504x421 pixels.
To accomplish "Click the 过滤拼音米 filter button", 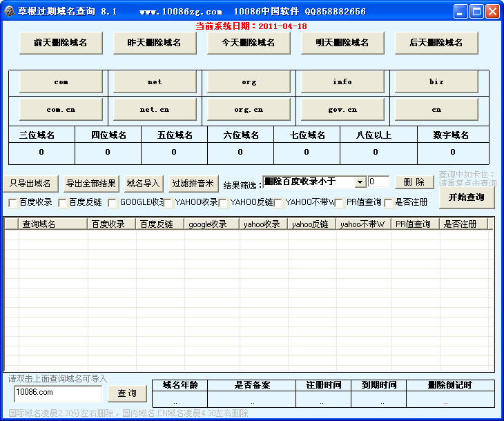I will coord(194,184).
